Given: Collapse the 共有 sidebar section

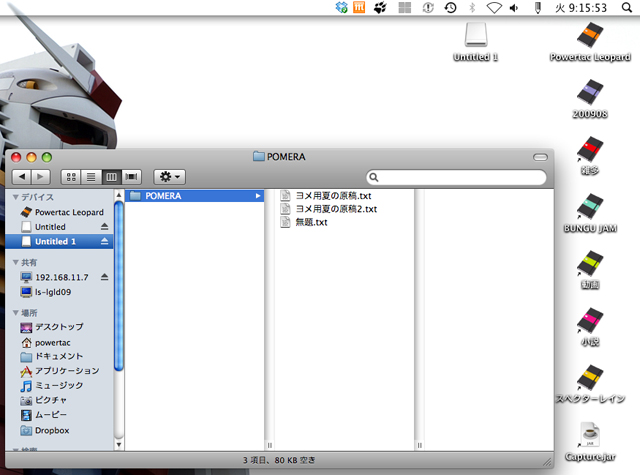Looking at the screenshot, I should (16, 262).
